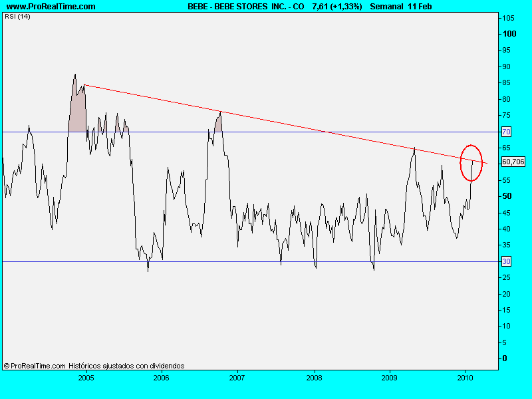Select the blue horizontal line at level 70

251,132
